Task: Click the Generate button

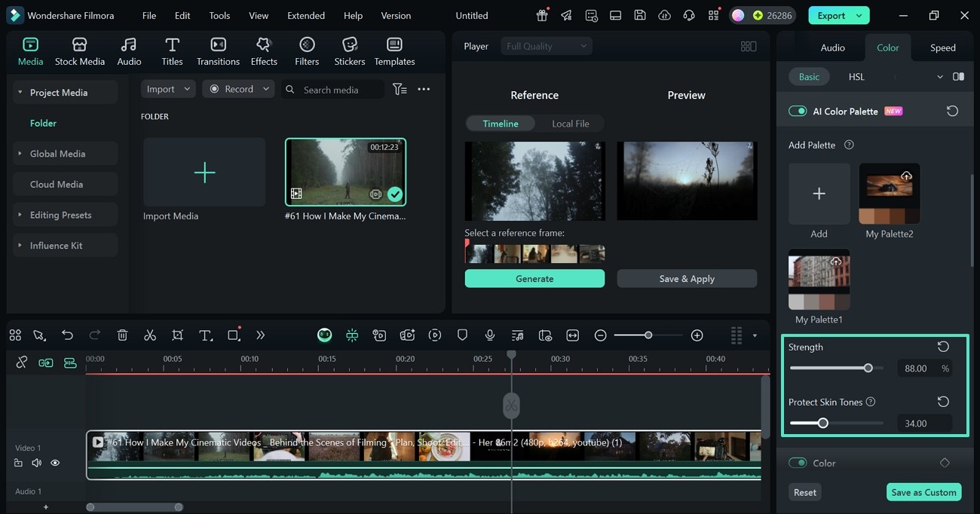Action: 534,279
